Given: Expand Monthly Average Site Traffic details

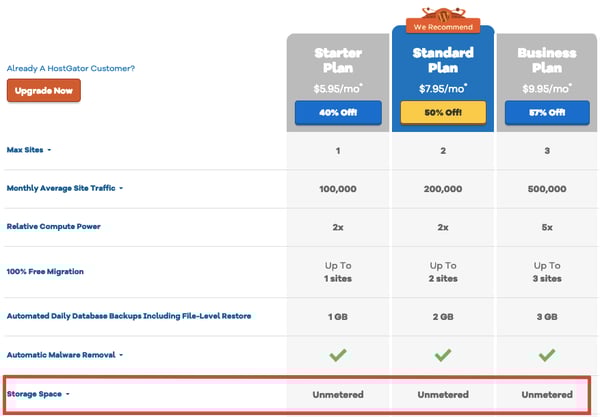Looking at the screenshot, I should pyautogui.click(x=121, y=188).
